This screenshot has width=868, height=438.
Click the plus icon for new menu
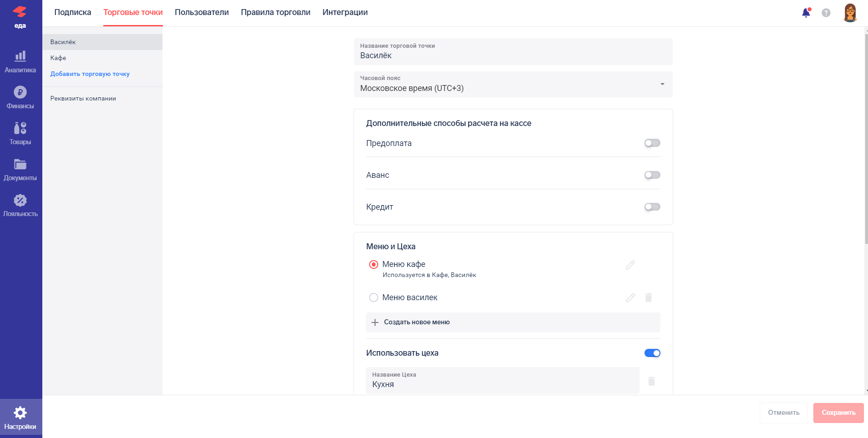(375, 322)
